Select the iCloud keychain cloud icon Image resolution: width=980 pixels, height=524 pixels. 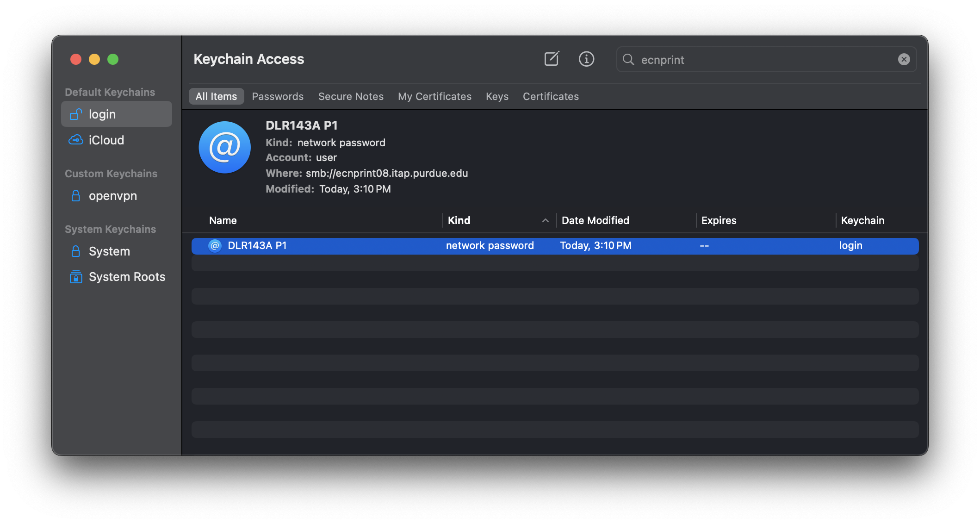click(x=76, y=140)
